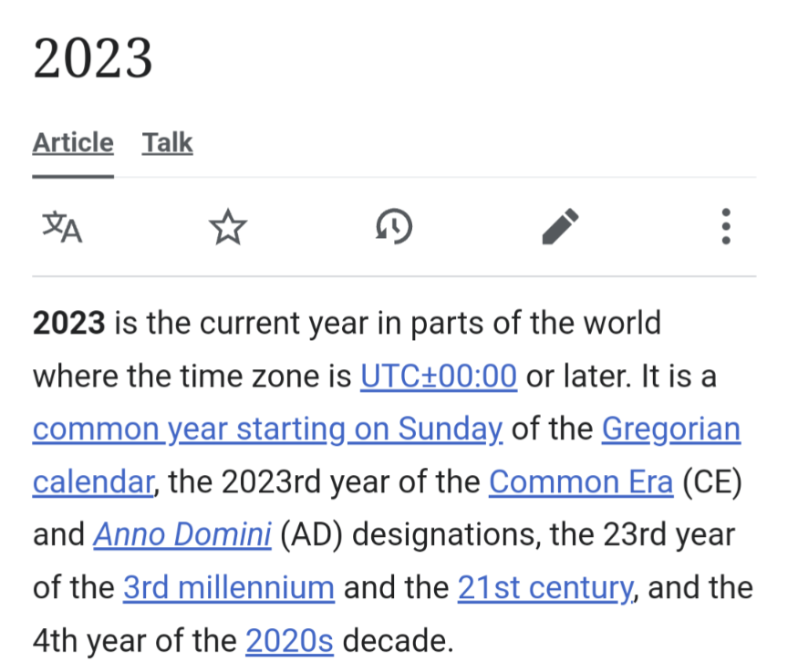
Task: Open the Common Era link
Action: click(x=580, y=481)
